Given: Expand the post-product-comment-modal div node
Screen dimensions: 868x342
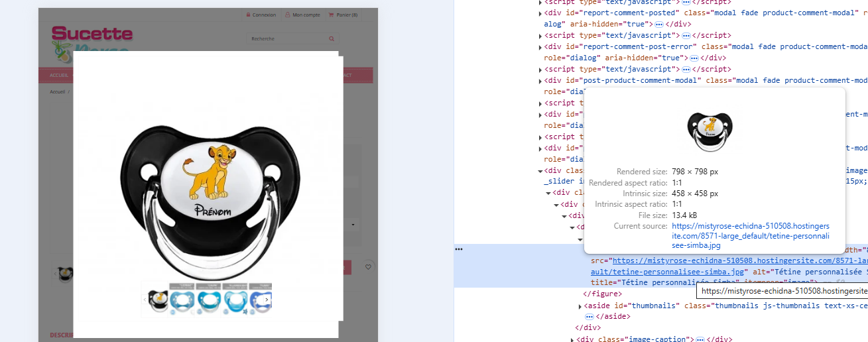Looking at the screenshot, I should pos(540,80).
